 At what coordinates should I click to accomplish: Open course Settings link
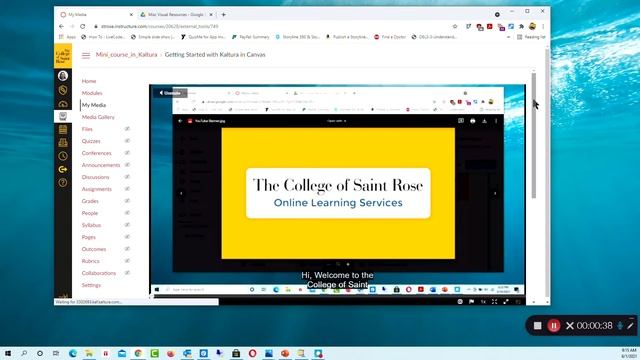point(91,285)
